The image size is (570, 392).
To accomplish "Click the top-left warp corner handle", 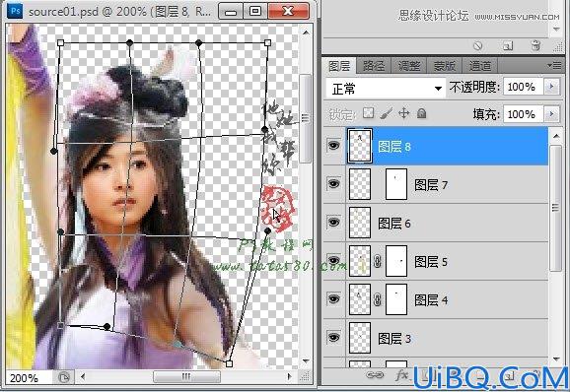I will (x=61, y=43).
